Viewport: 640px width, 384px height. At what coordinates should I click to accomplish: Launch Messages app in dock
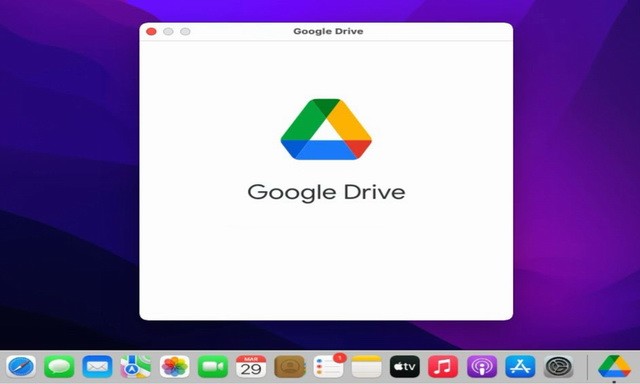[x=59, y=366]
